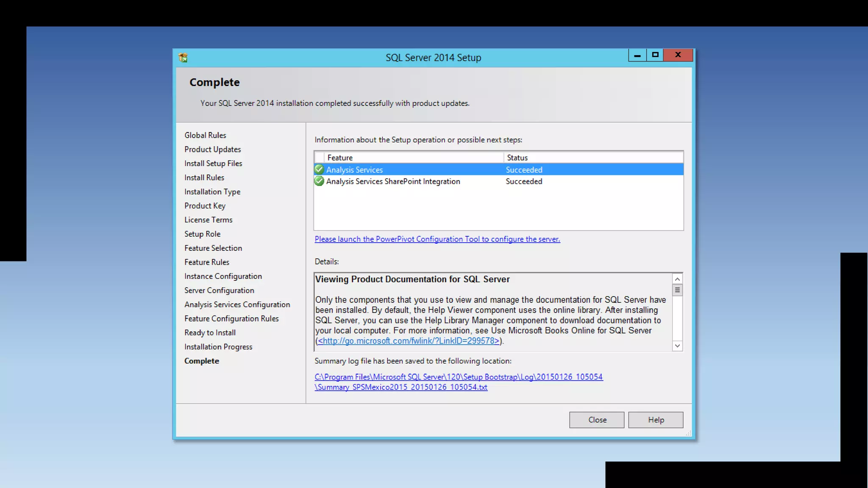Image resolution: width=868 pixels, height=488 pixels.
Task: Click green checkmark beside SharePoint Integration row
Action: (319, 181)
